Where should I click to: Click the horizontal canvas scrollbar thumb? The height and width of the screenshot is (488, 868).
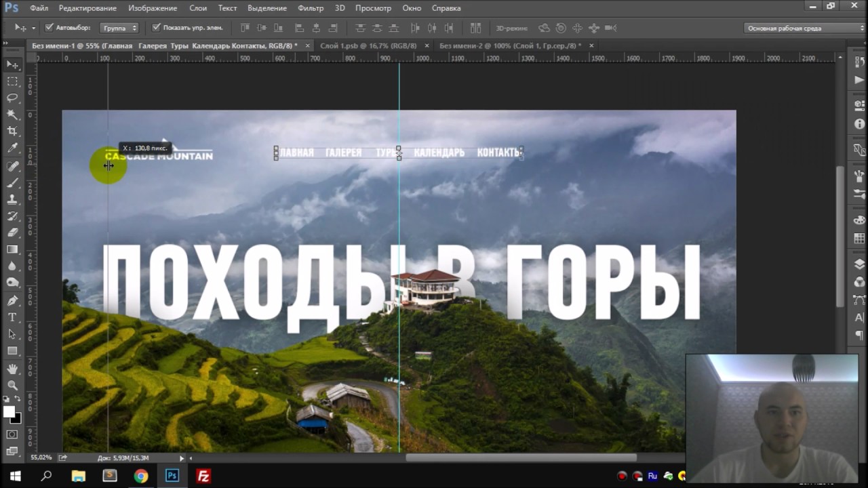coord(521,458)
